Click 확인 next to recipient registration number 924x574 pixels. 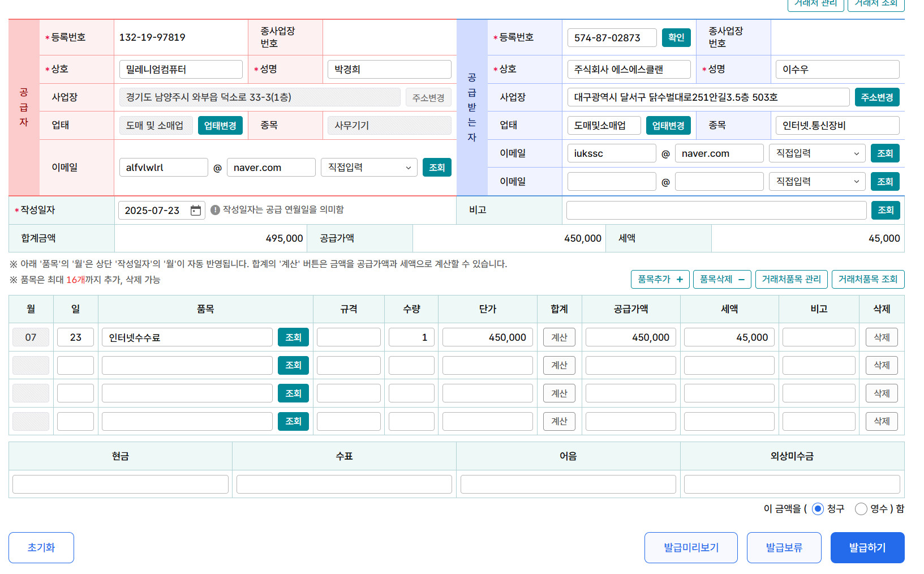676,37
